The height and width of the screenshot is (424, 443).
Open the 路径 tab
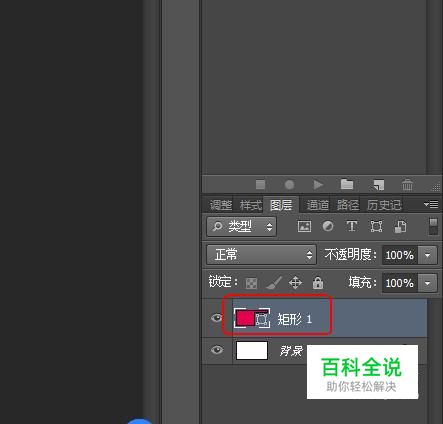click(x=348, y=205)
